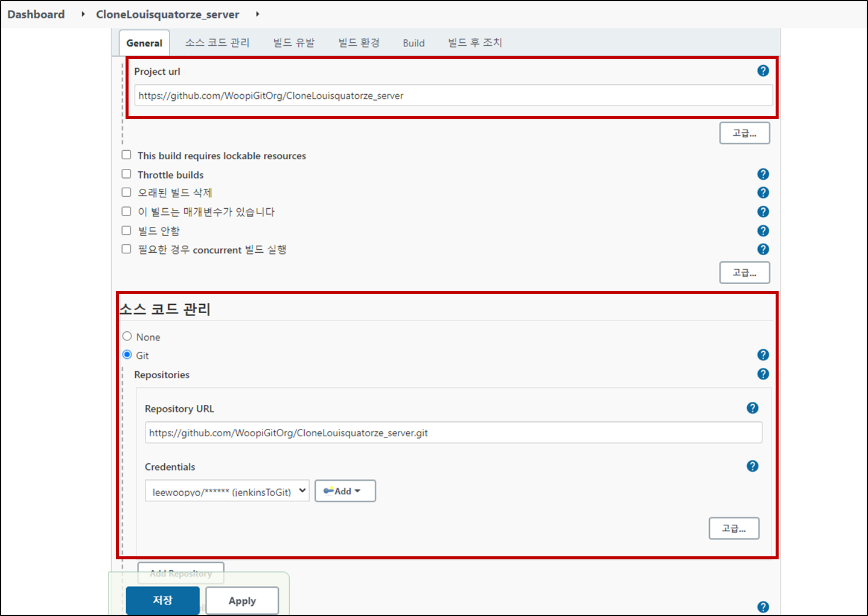Switch to 빌드 유발 tab
Screen dimensions: 868x616
point(294,43)
